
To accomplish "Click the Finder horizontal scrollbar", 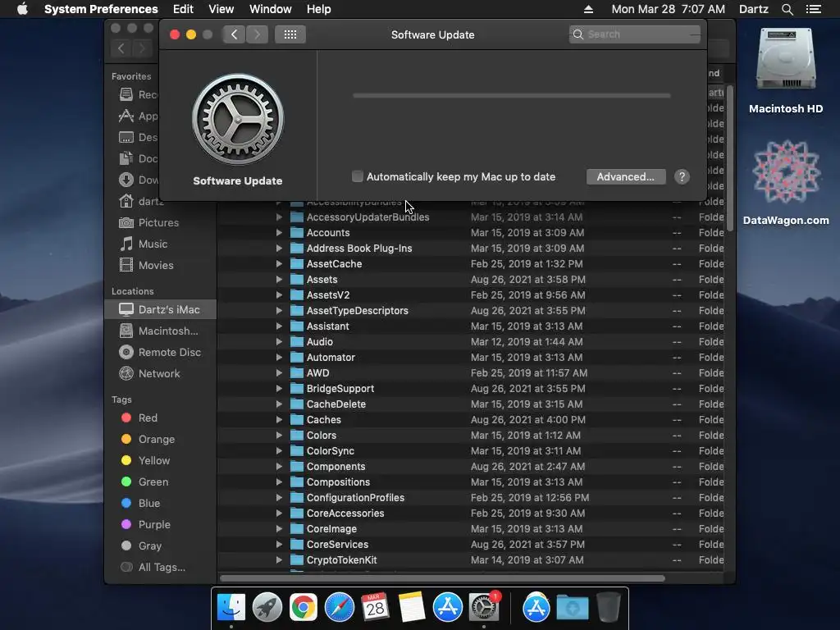I will click(442, 578).
